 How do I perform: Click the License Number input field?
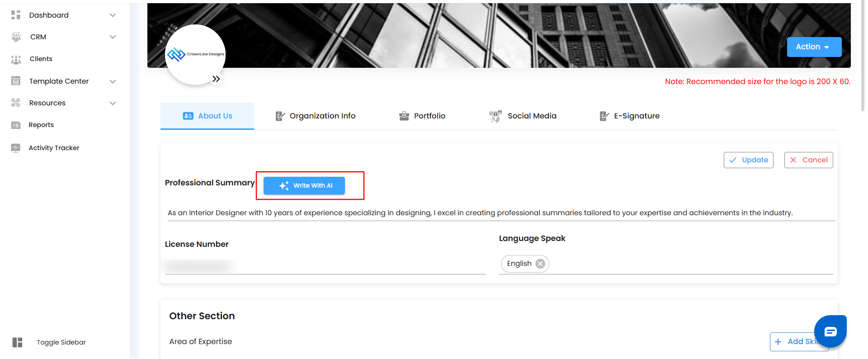coord(325,266)
